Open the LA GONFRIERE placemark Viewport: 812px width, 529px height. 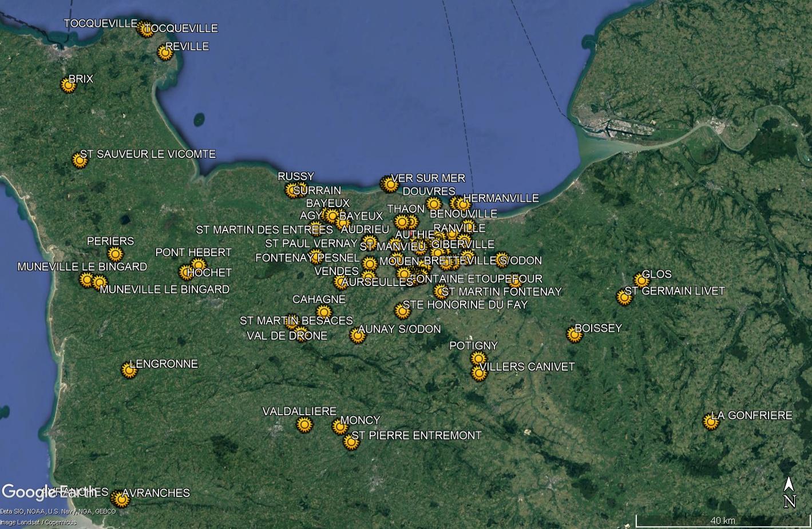[x=711, y=422]
